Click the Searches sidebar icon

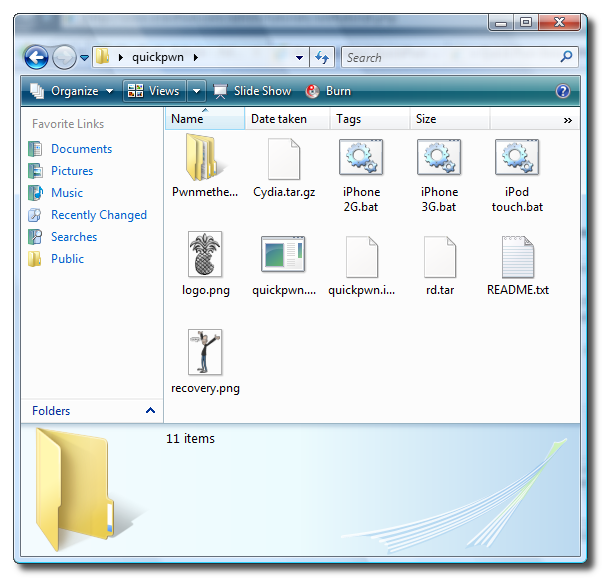pyautogui.click(x=35, y=237)
